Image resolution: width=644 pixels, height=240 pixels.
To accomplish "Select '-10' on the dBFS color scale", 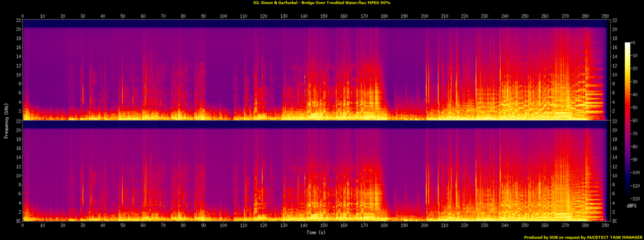I will 635,56.
